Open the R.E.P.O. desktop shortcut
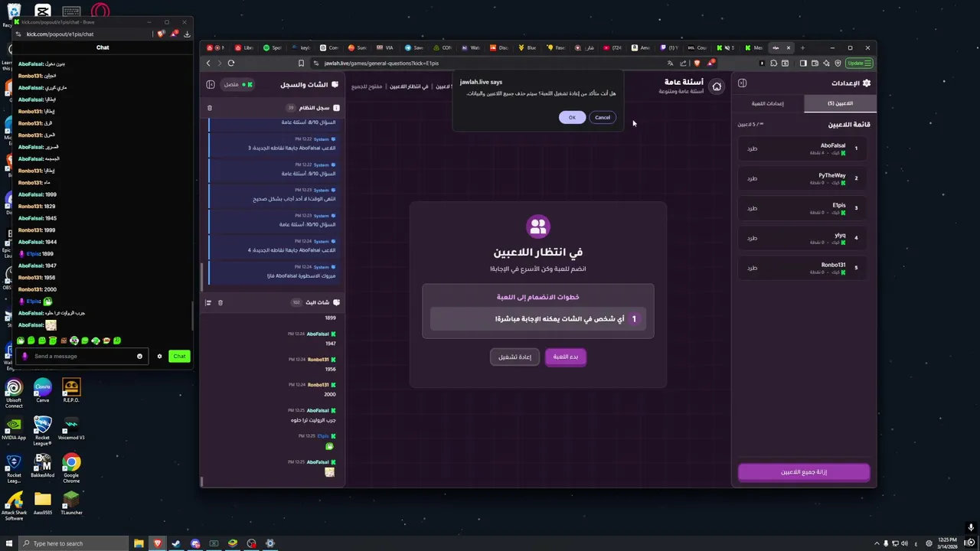The height and width of the screenshot is (551, 980). (71, 390)
